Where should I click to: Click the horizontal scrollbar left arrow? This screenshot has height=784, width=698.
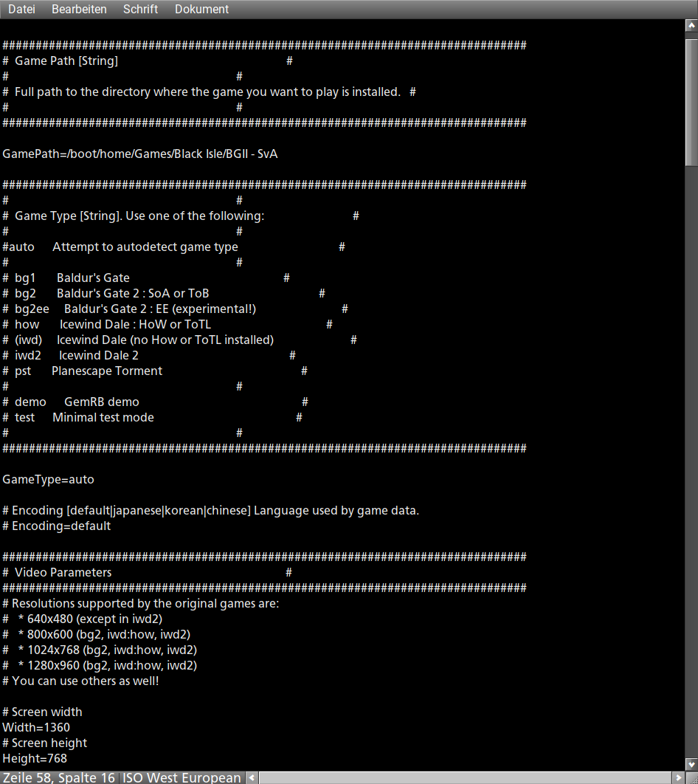pos(252,777)
